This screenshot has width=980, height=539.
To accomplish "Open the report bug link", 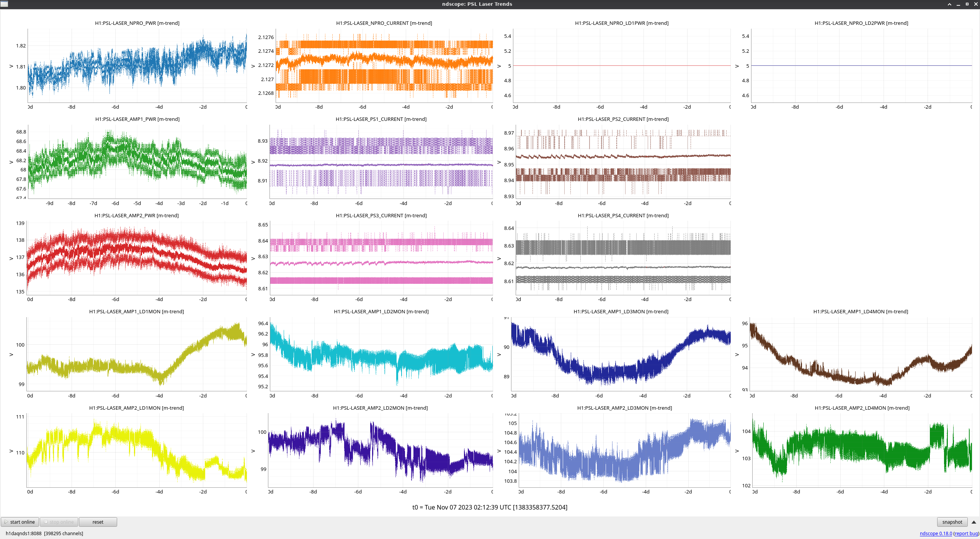I will click(966, 533).
